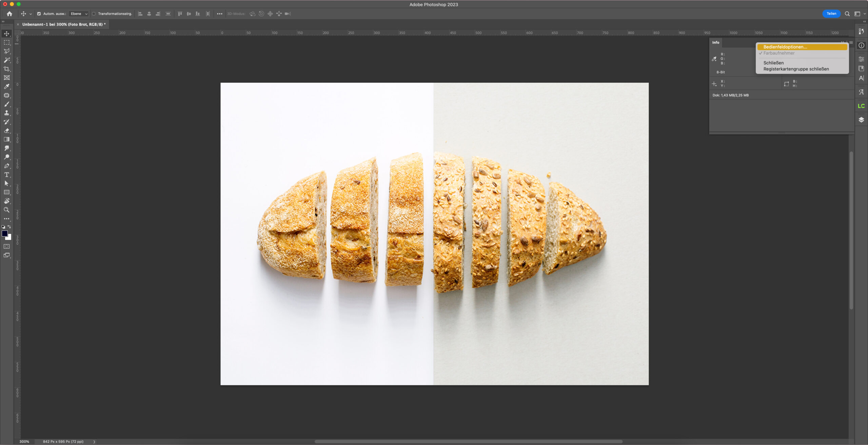Click the foreground color swatch
This screenshot has height=445, width=868.
click(5, 234)
